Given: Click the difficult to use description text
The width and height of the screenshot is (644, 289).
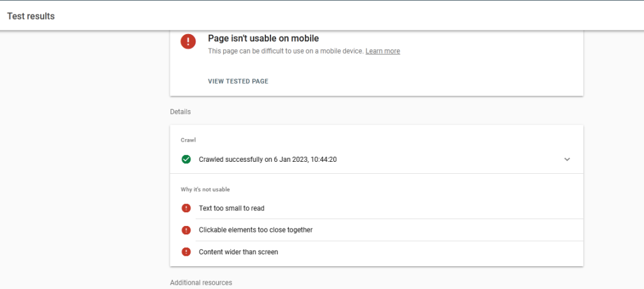Looking at the screenshot, I should 286,51.
